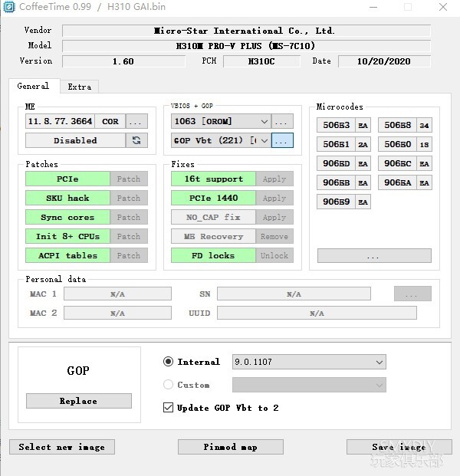The width and height of the screenshot is (460, 476).
Task: Switch to the General tab
Action: (x=34, y=86)
